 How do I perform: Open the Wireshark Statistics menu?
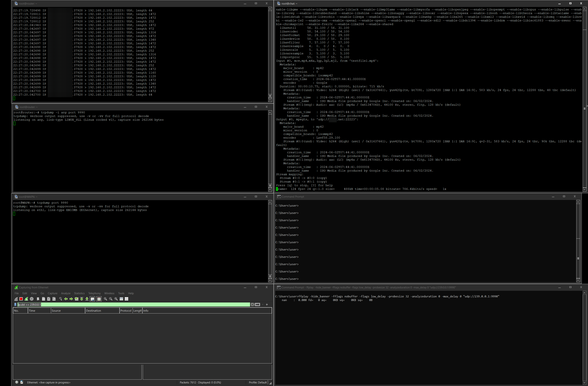[x=79, y=293]
